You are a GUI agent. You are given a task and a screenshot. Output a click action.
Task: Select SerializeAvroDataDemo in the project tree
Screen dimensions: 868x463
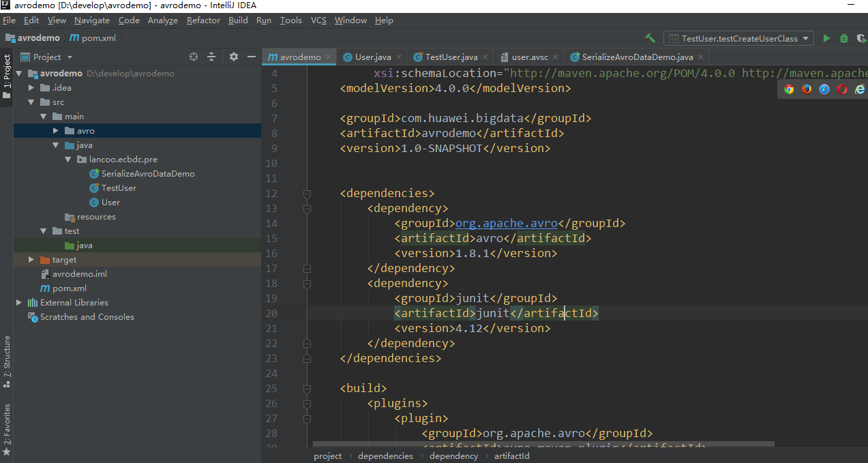[x=148, y=173]
